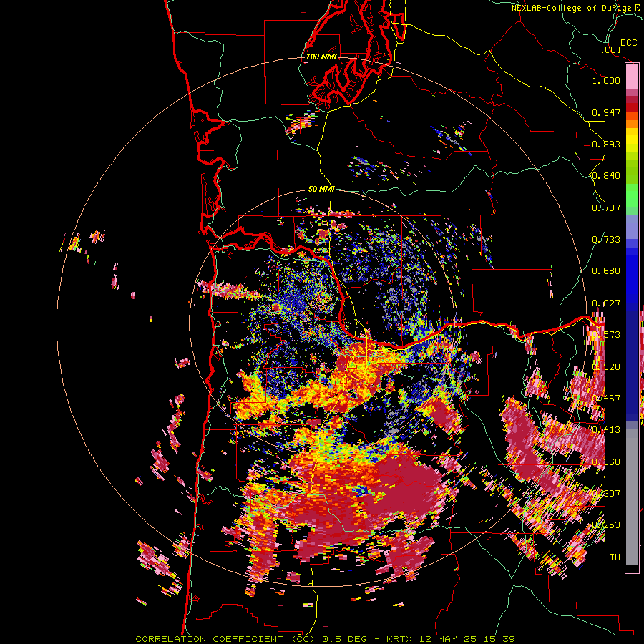Click the 100 NMI range ring label
Image resolution: width=644 pixels, height=644 pixels.
click(x=321, y=57)
